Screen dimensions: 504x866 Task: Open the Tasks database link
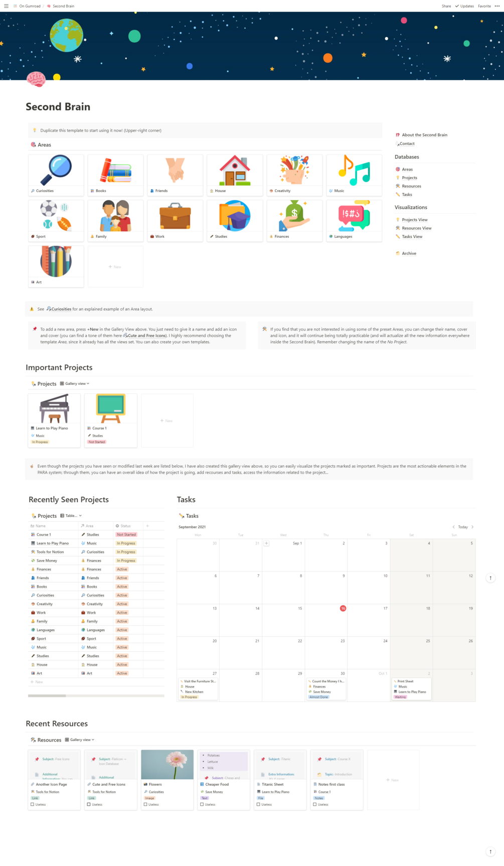(x=404, y=195)
